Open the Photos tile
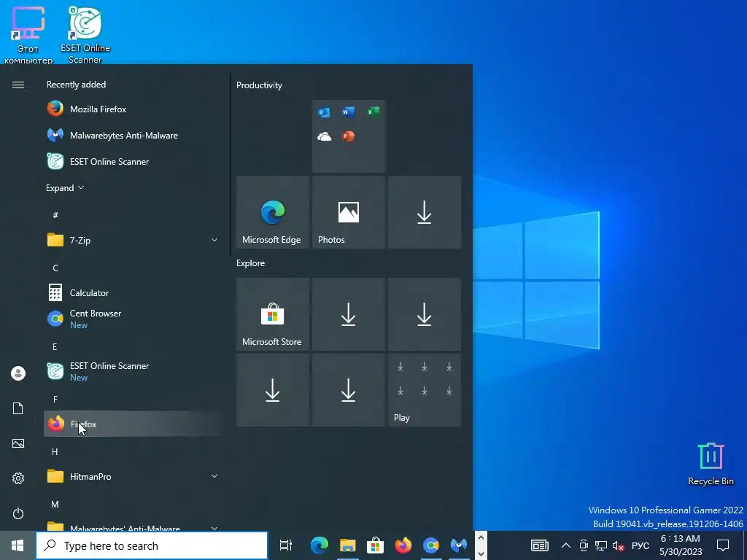The image size is (747, 560). [x=348, y=212]
